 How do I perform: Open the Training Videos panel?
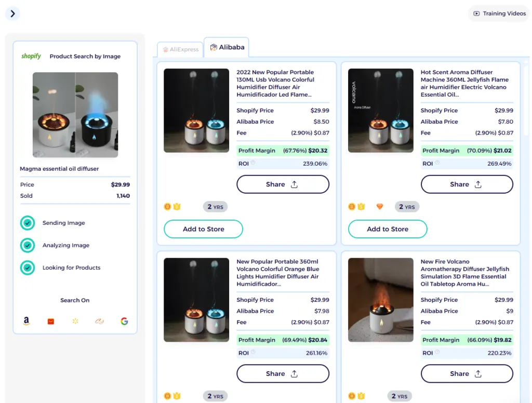click(x=497, y=13)
